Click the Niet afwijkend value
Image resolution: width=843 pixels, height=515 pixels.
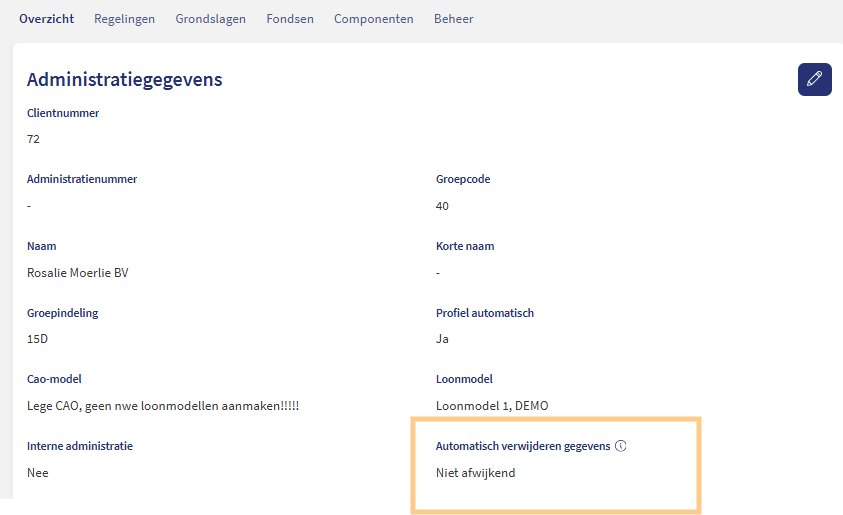[x=475, y=473]
